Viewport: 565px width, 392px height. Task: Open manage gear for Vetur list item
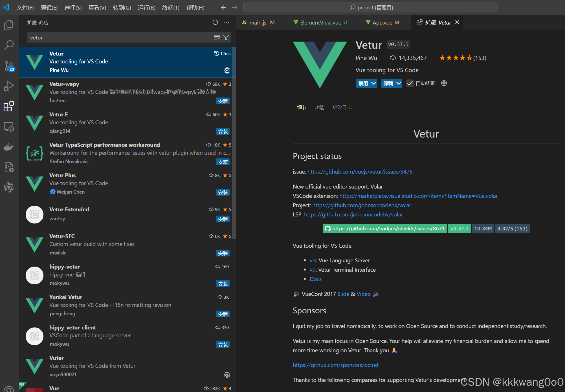227,70
